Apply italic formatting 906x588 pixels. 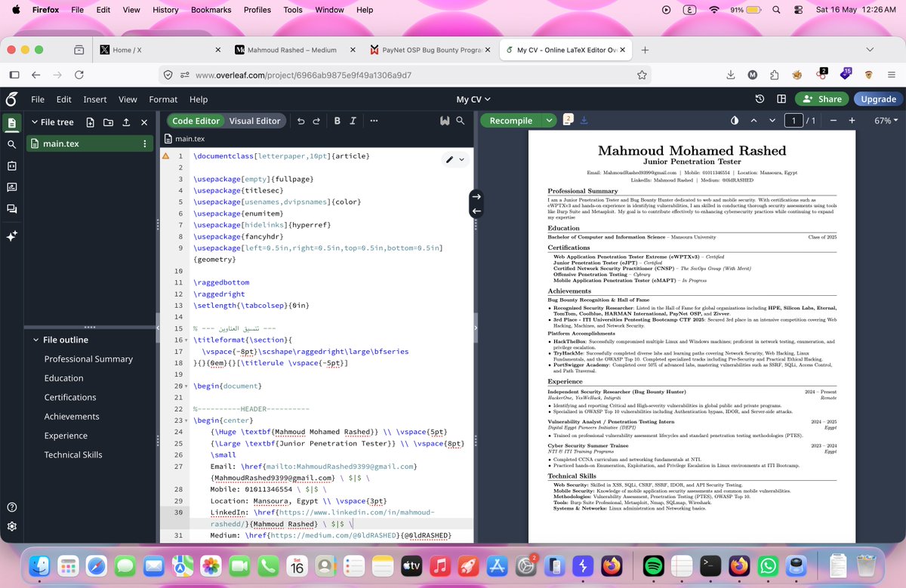353,121
